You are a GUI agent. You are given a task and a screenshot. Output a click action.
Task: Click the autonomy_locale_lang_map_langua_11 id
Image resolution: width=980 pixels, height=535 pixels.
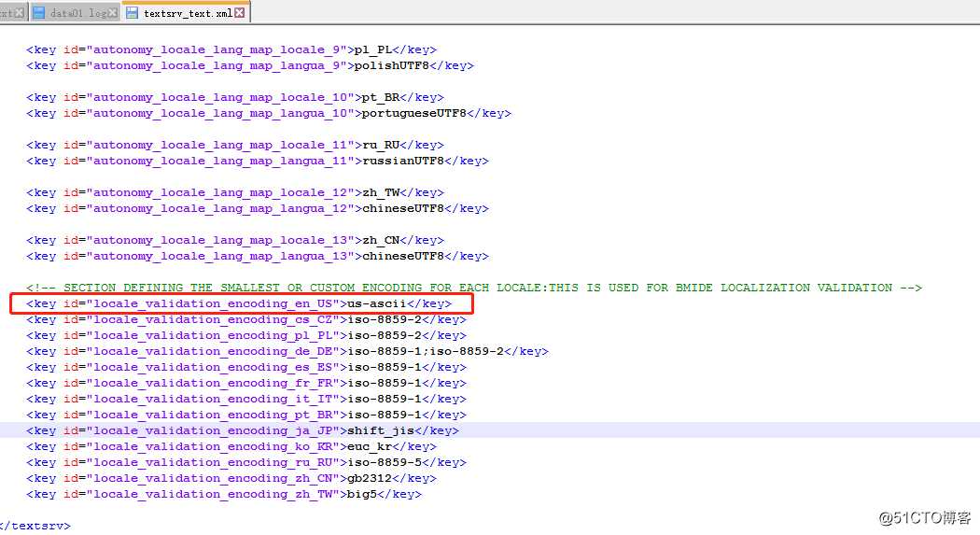(x=220, y=161)
